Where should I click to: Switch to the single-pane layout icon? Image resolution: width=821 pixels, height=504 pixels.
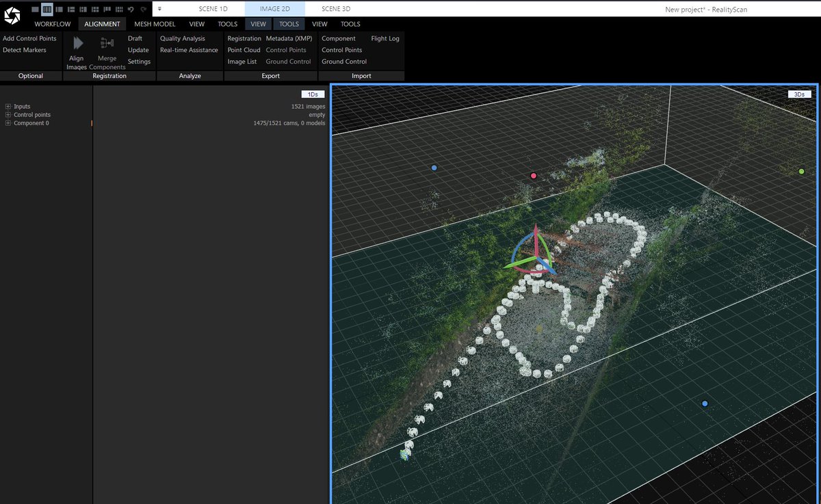pos(35,9)
